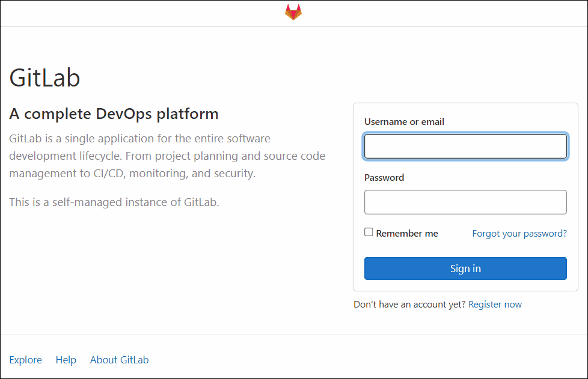Enable the Remember me checkbox
Screen dimensions: 588x379
[x=369, y=232]
